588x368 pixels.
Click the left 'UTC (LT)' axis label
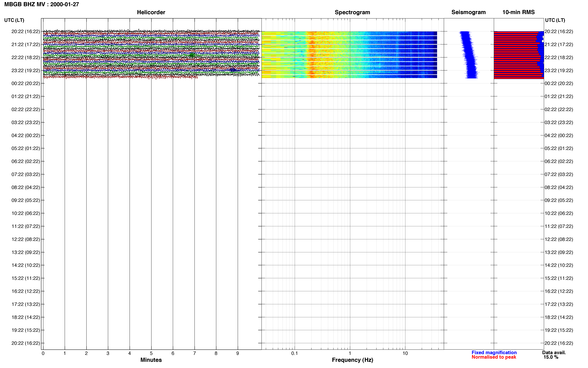14,20
